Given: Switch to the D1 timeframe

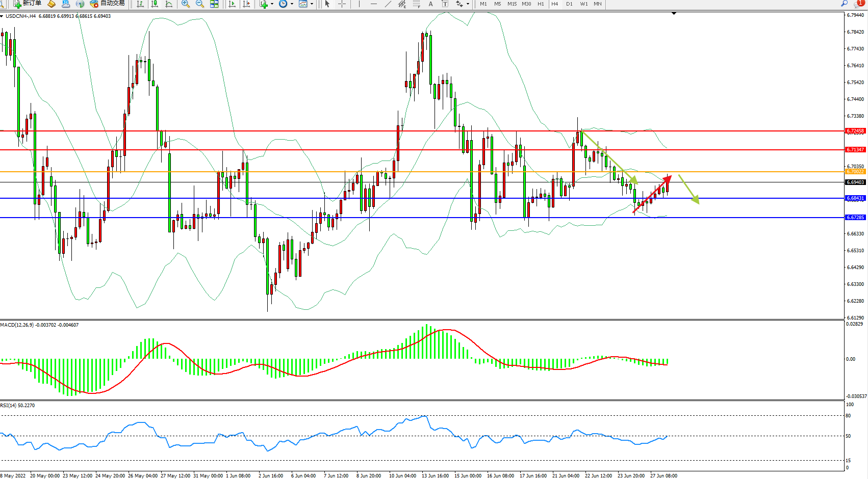Looking at the screenshot, I should [x=569, y=4].
